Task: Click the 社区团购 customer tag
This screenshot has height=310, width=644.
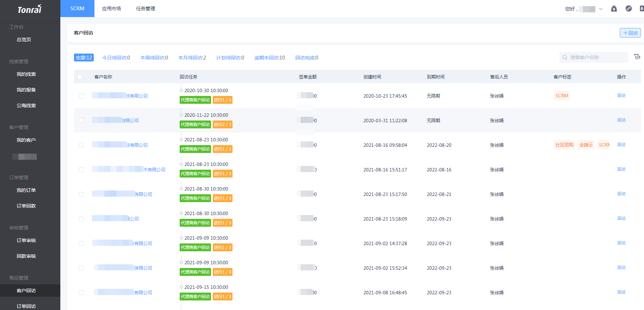Action: (564, 145)
